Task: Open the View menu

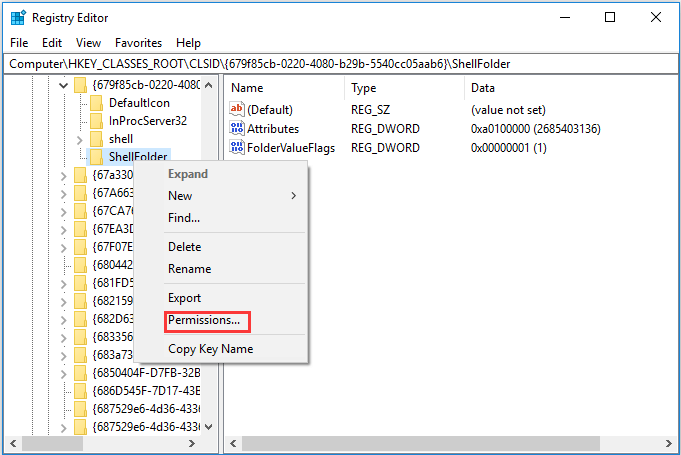Action: pyautogui.click(x=88, y=43)
